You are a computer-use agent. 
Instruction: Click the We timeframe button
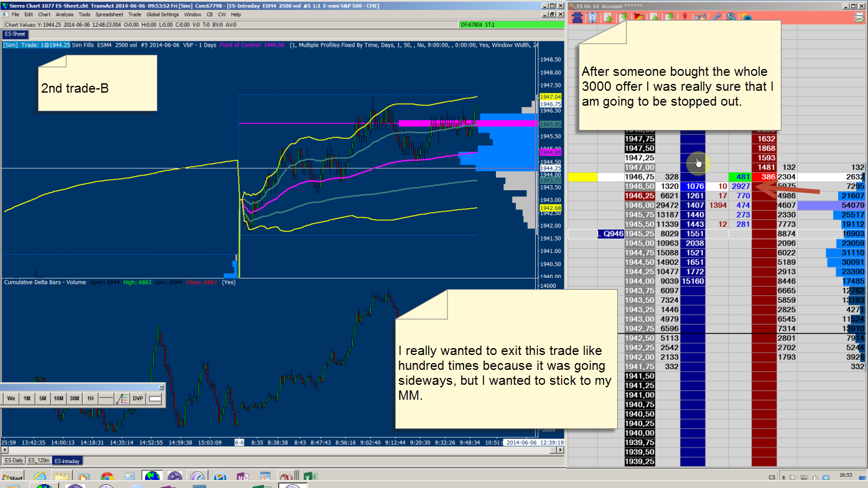click(11, 398)
